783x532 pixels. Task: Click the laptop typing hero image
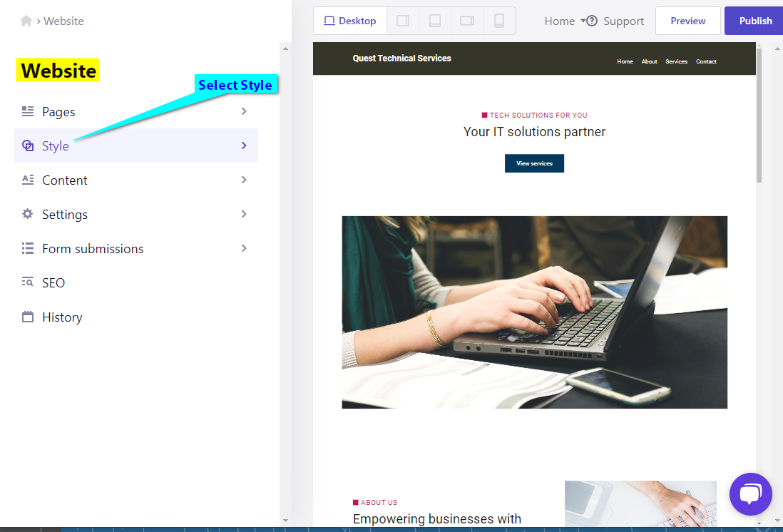(534, 312)
